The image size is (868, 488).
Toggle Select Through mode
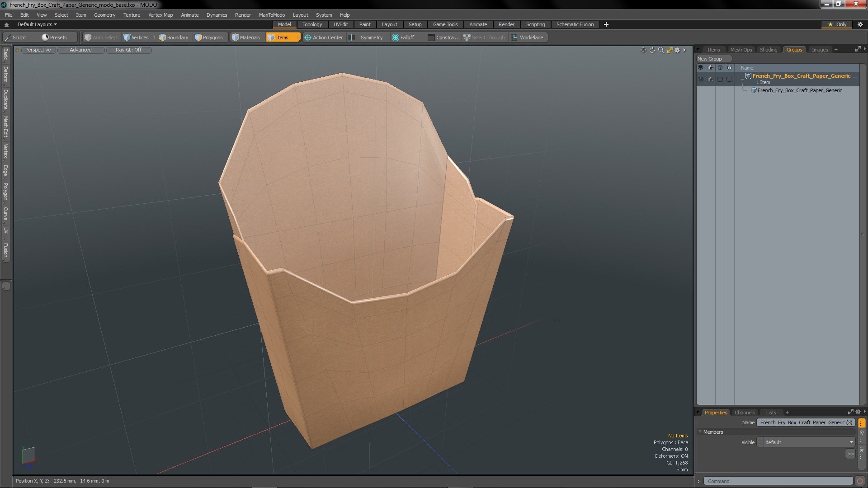pyautogui.click(x=484, y=38)
